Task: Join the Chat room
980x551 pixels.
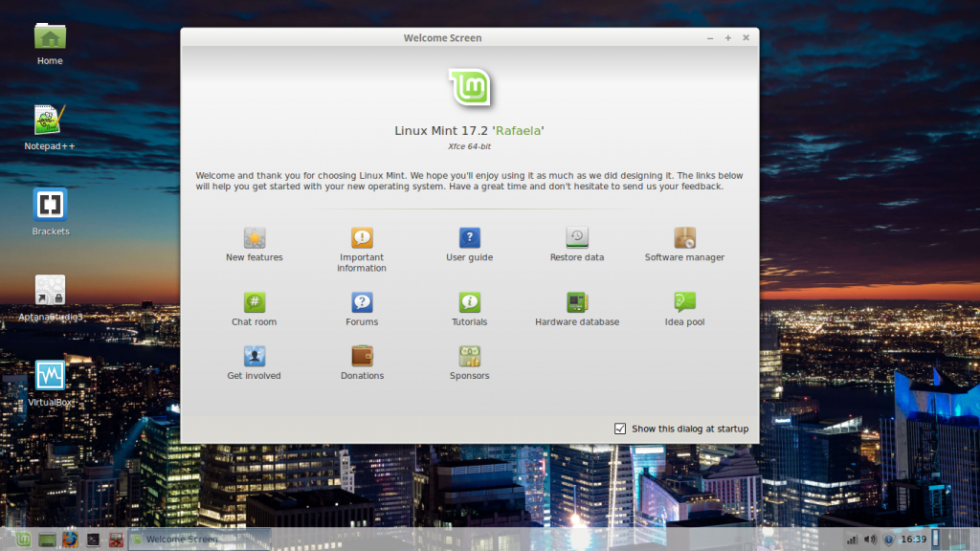Action: coord(254,303)
